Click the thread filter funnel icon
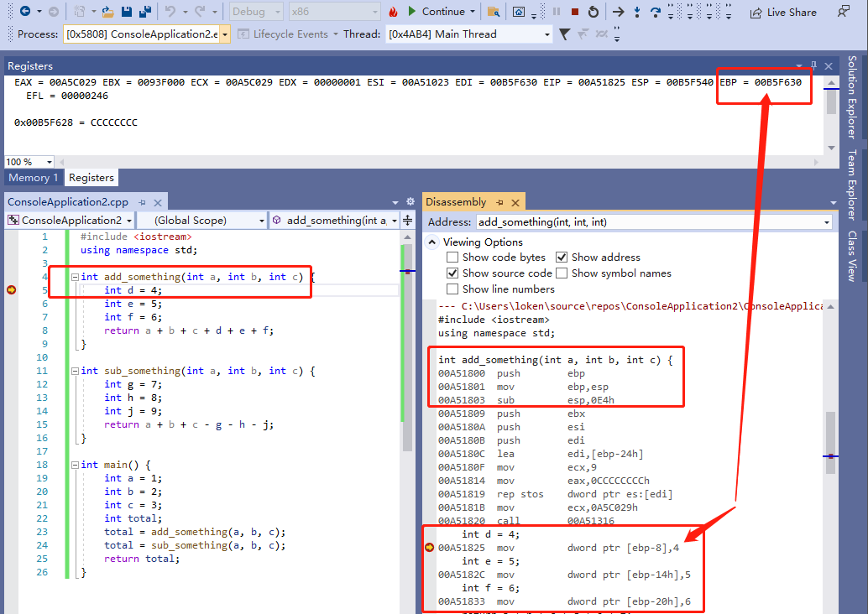868x614 pixels. 565,34
